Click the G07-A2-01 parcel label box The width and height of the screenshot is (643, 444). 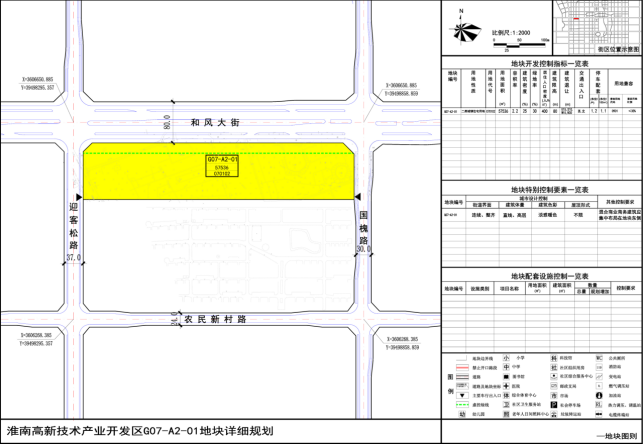pos(221,166)
